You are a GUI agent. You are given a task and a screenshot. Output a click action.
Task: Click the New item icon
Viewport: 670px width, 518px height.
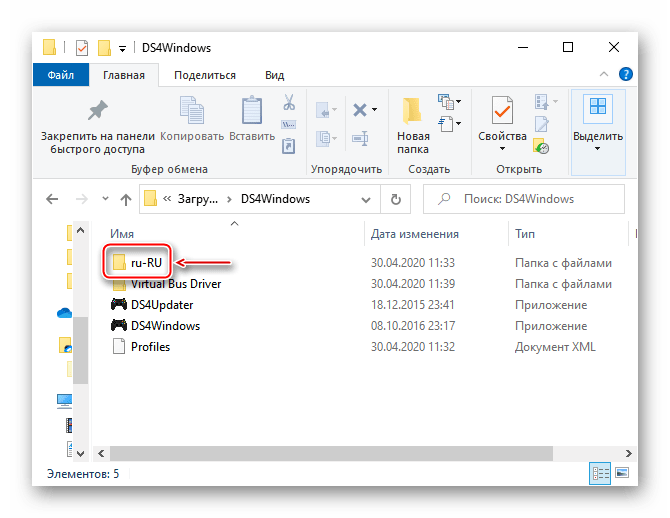(445, 102)
